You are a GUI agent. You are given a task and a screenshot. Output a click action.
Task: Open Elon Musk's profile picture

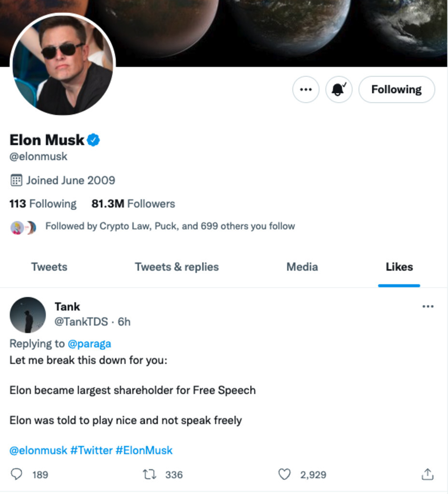point(63,64)
